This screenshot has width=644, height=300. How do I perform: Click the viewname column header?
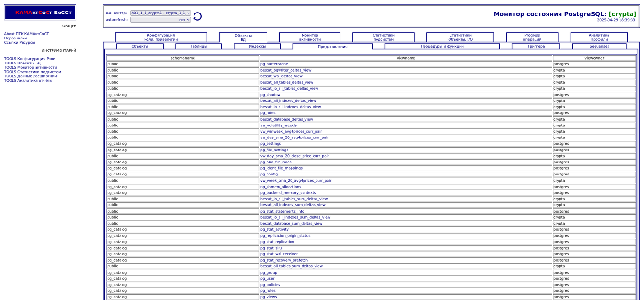[406, 58]
